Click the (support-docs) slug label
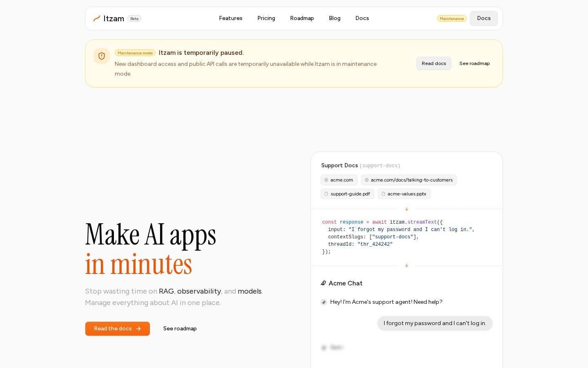This screenshot has width=588, height=368. click(380, 166)
